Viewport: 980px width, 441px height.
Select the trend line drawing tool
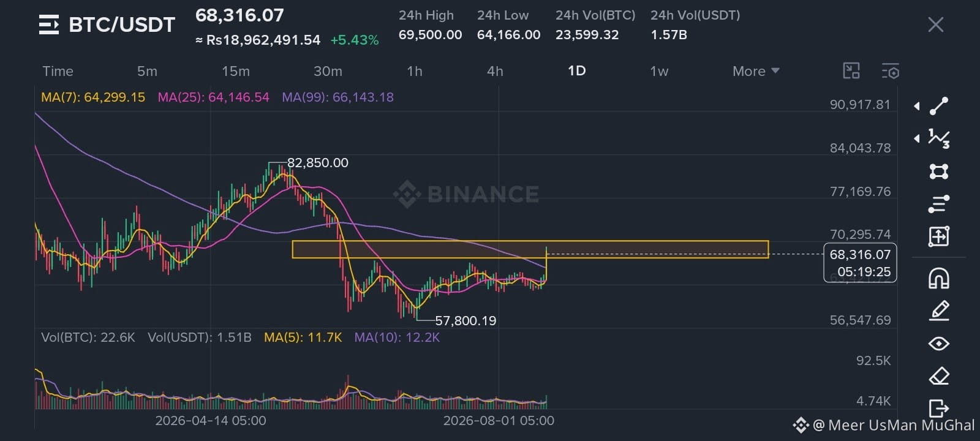pos(939,106)
